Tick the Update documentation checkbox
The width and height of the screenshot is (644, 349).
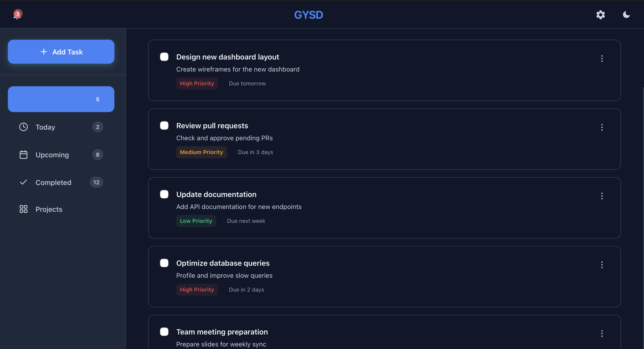coord(164,194)
